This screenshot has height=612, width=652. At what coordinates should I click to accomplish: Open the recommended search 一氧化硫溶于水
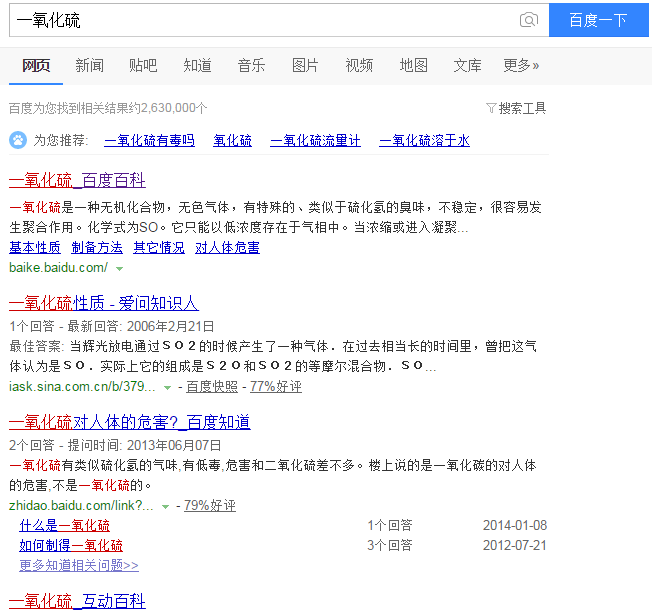click(425, 141)
